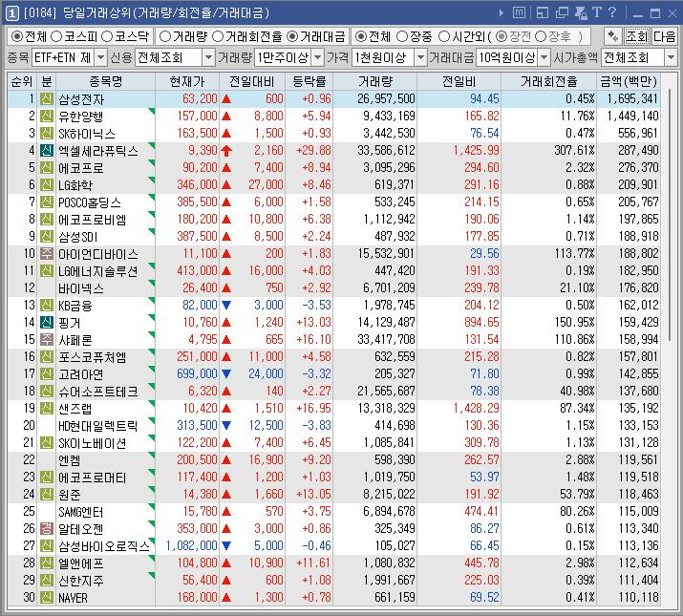This screenshot has height=616, width=683.
Task: Select the SAMG엔터 stock name
Action: click(x=81, y=512)
